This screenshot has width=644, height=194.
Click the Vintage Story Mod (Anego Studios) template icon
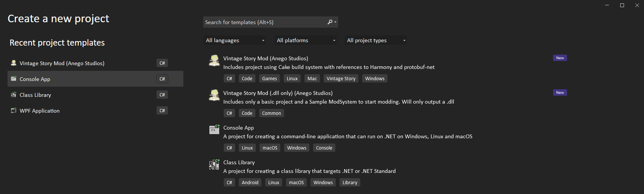click(214, 60)
